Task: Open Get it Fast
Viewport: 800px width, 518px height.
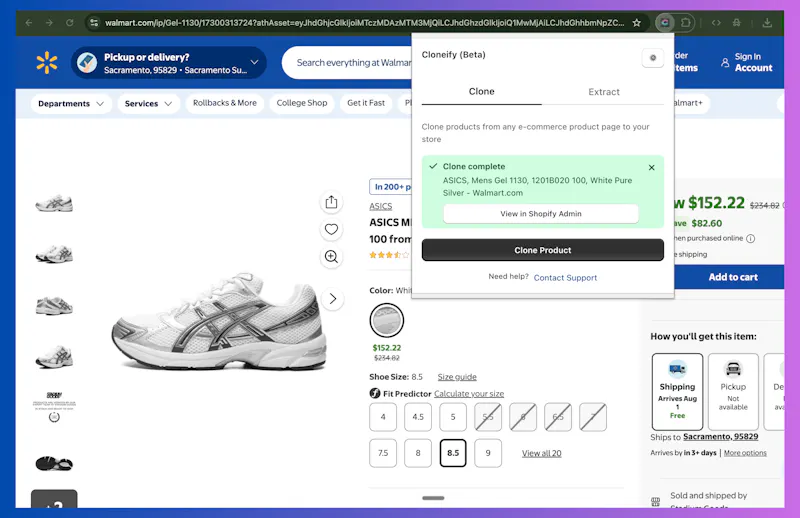Action: (366, 103)
